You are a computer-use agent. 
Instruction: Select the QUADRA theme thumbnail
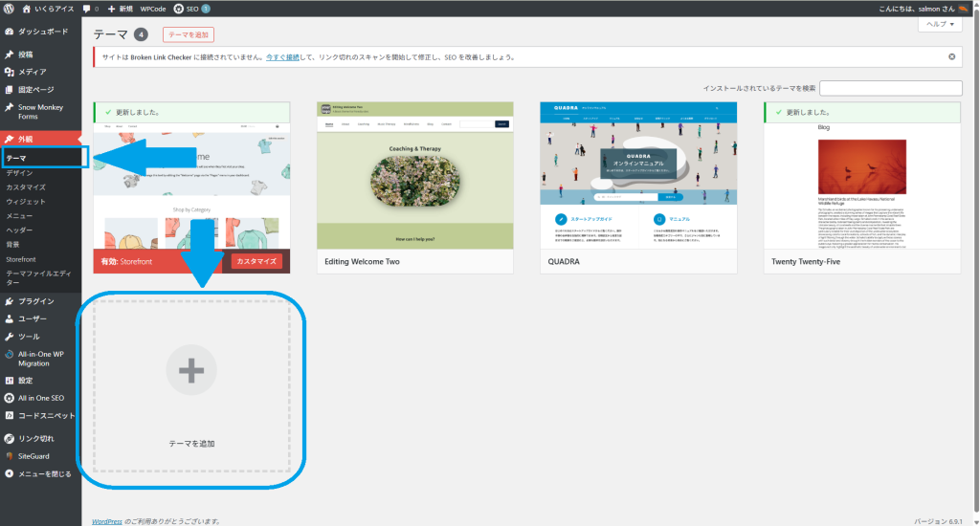pos(638,175)
